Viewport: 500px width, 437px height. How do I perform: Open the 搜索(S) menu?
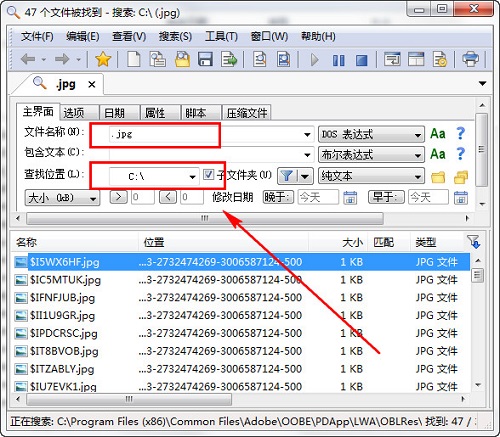(x=175, y=36)
